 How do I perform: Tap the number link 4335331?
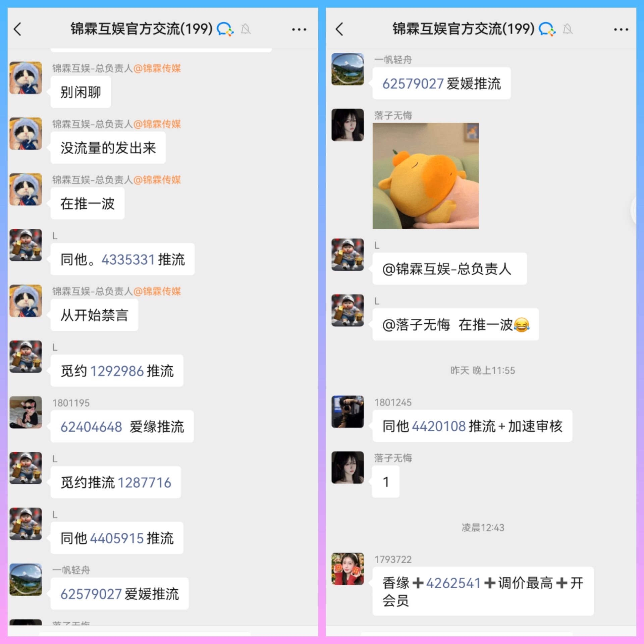click(x=128, y=260)
